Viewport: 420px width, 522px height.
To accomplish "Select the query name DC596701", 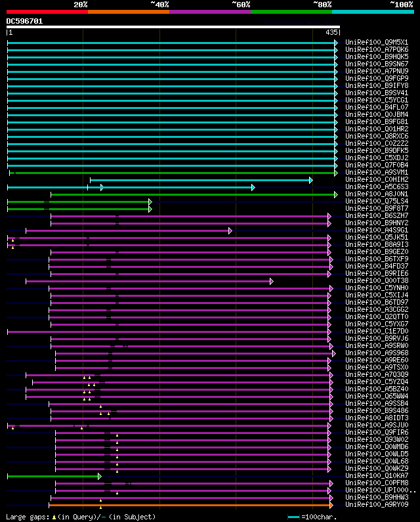I will pos(25,21).
